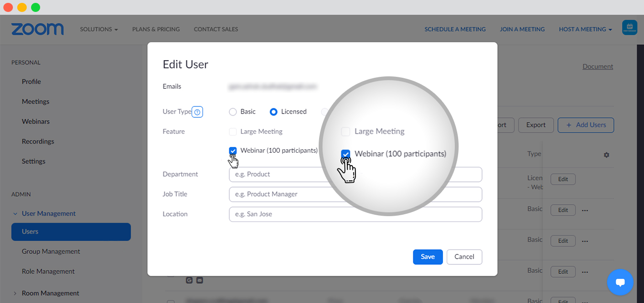Click the Export button on the Users page
The image size is (644, 303).
coord(536,125)
